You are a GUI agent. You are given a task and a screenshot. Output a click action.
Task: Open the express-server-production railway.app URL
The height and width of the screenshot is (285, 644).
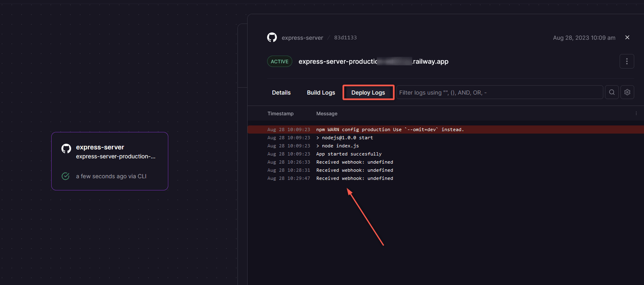[x=373, y=62]
